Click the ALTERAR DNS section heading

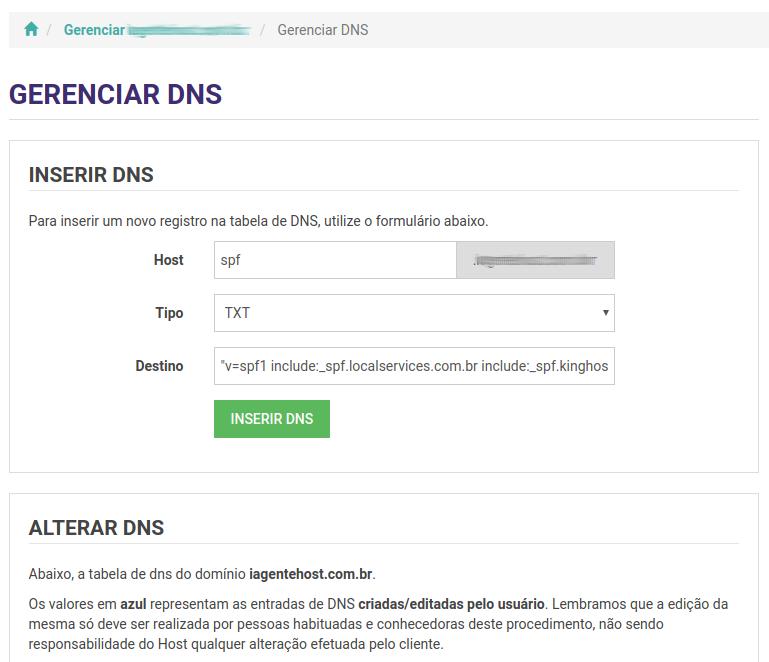point(96,528)
